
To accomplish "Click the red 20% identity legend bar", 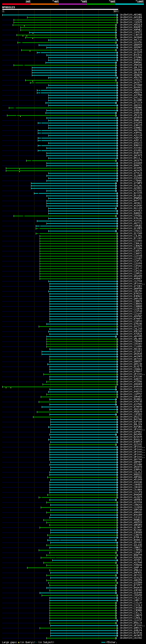I will coord(16,4).
